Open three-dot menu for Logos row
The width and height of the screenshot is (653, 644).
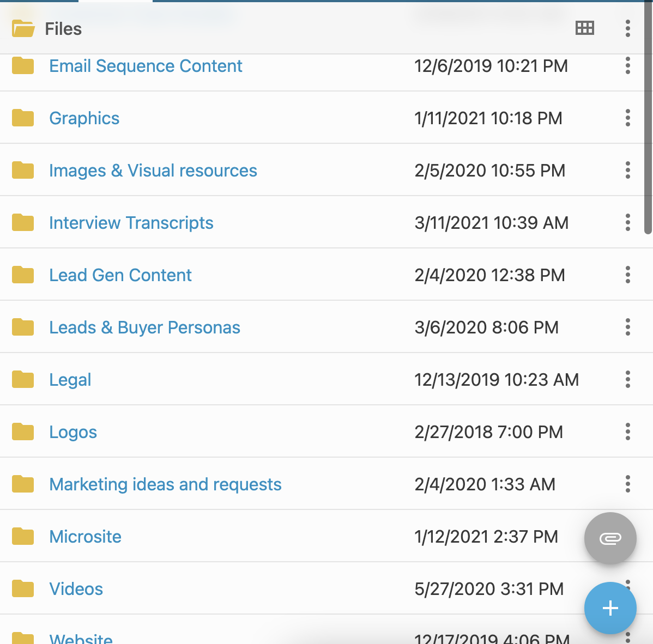(x=628, y=432)
